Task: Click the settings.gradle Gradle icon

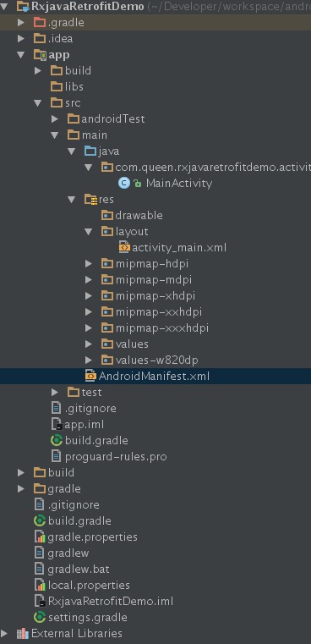Action: 40,617
